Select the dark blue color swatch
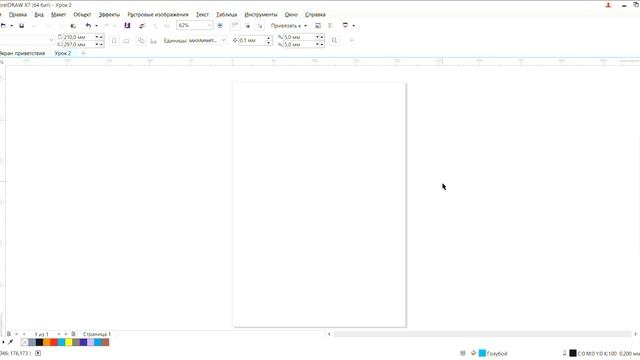The image size is (640, 360). coord(83,342)
